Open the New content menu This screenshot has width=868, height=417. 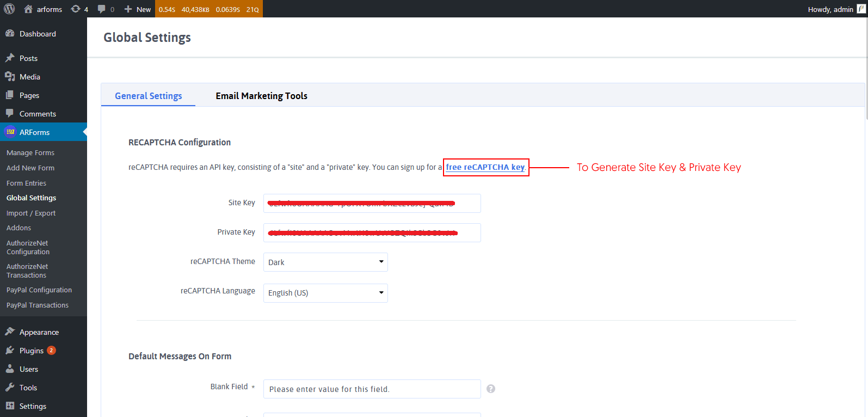click(138, 9)
